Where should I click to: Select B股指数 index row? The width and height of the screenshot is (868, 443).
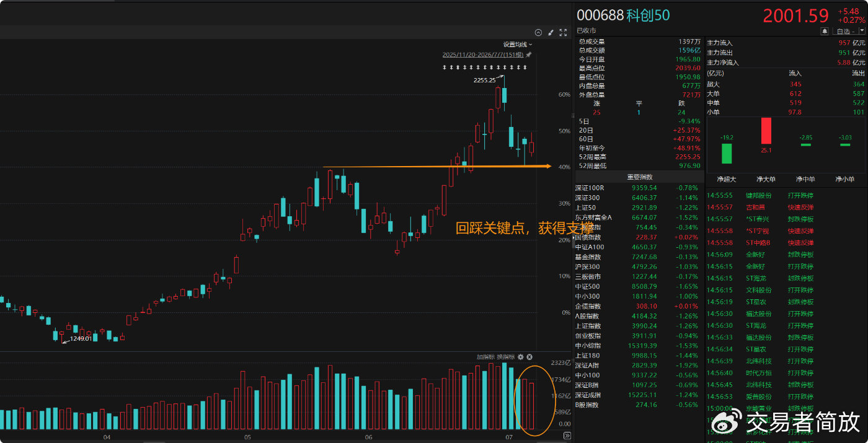pos(639,405)
